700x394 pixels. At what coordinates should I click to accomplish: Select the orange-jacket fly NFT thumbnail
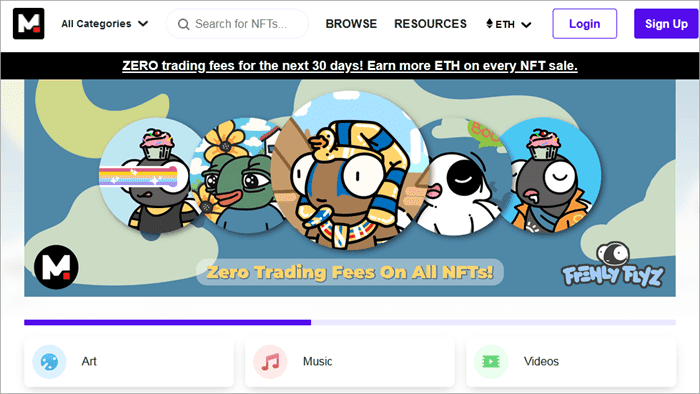[x=550, y=175]
